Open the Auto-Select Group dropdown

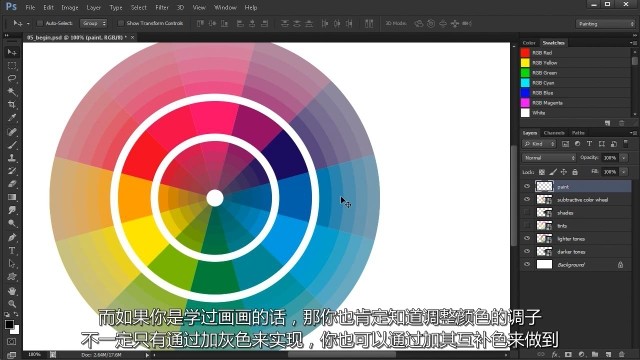point(93,23)
